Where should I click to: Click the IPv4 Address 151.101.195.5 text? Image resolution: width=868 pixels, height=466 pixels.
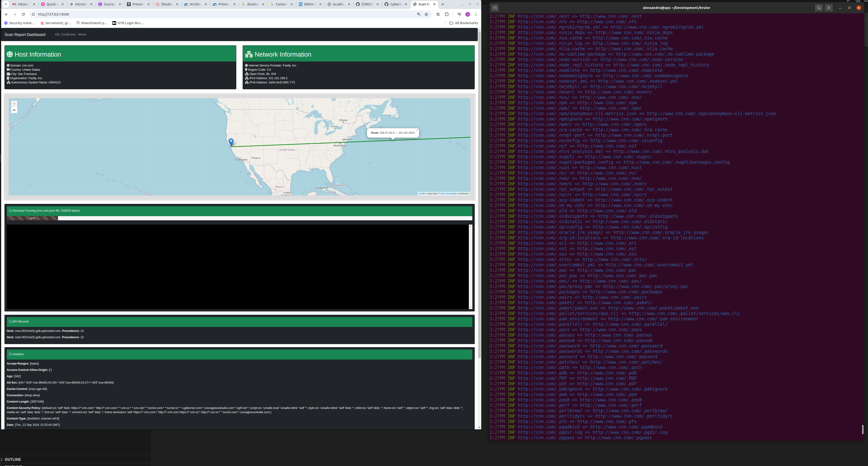point(268,78)
